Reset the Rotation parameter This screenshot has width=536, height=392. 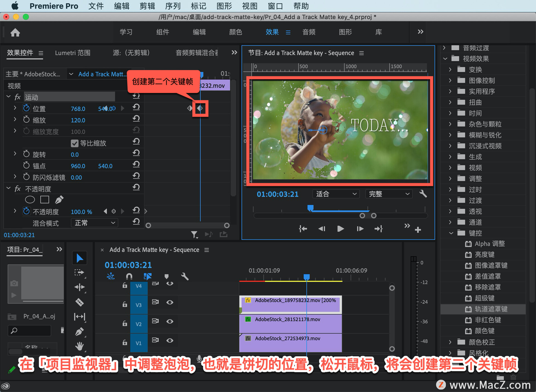pyautogui.click(x=136, y=153)
